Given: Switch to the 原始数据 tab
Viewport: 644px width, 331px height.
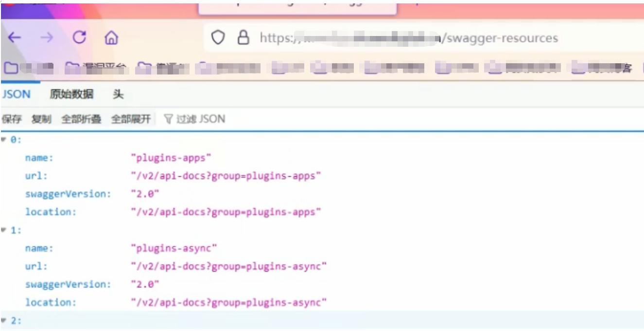Looking at the screenshot, I should (71, 94).
